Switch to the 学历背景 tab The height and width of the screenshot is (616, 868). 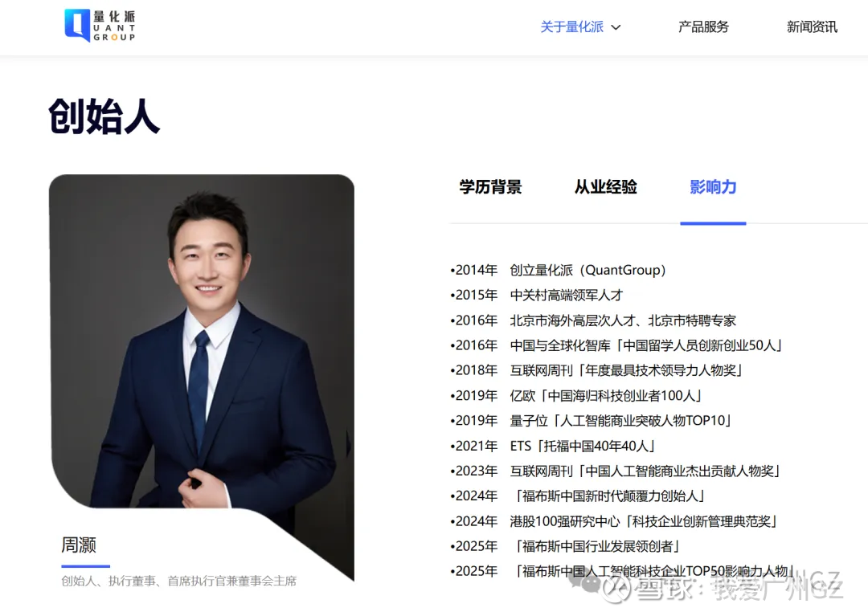pyautogui.click(x=490, y=187)
